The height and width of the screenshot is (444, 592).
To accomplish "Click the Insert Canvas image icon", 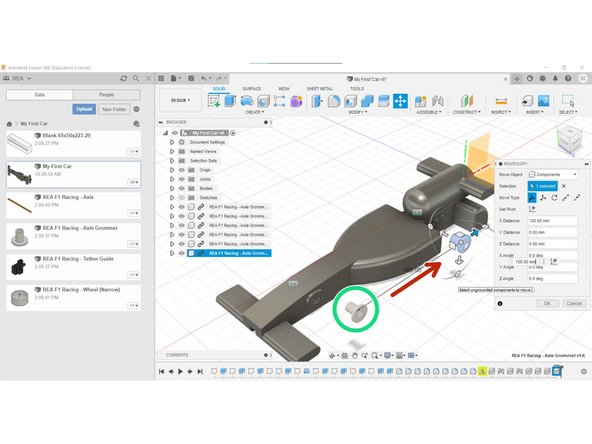I will click(x=543, y=101).
